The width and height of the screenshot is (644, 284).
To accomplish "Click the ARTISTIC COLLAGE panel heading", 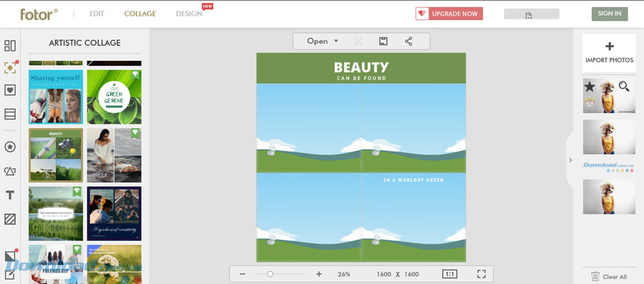I will pyautogui.click(x=84, y=43).
